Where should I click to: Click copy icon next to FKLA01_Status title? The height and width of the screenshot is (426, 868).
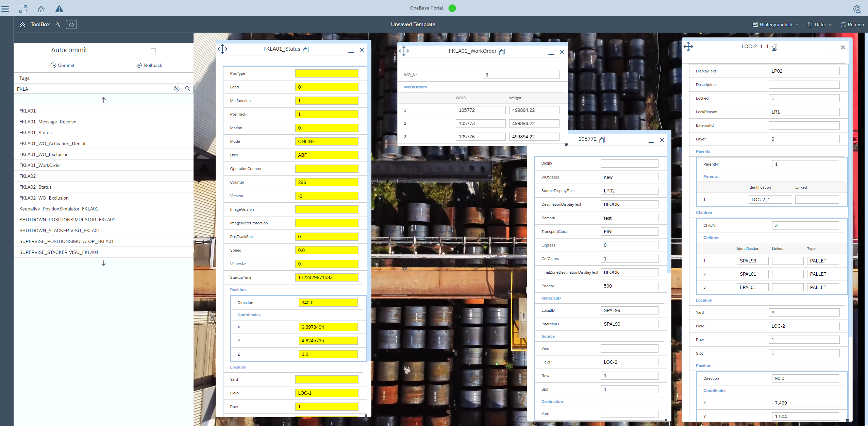click(x=306, y=50)
